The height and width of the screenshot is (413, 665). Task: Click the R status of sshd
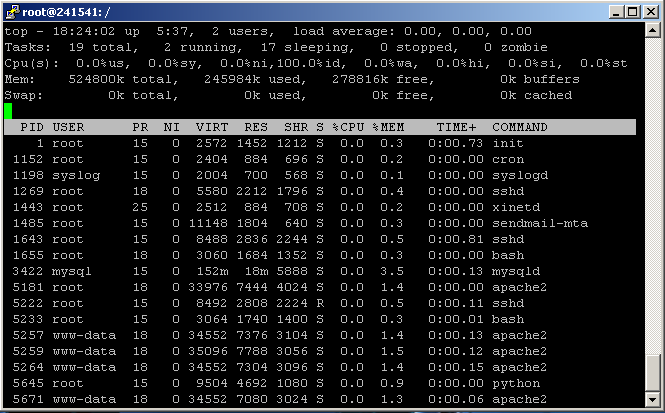(320, 303)
